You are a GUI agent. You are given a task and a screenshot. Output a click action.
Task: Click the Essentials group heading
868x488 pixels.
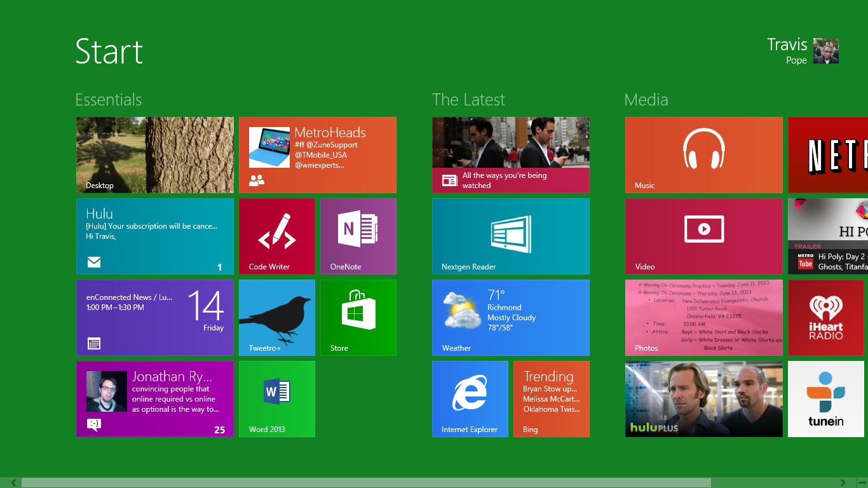108,99
